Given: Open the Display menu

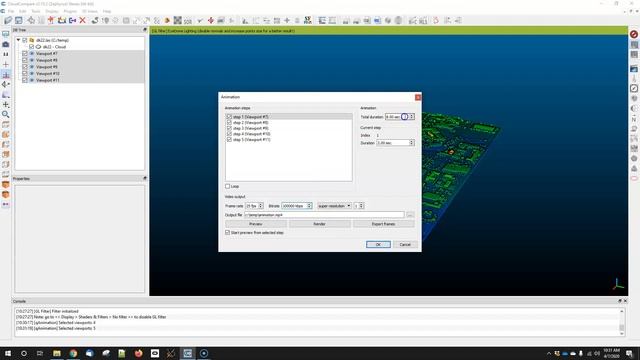Looking at the screenshot, I should pos(52,11).
